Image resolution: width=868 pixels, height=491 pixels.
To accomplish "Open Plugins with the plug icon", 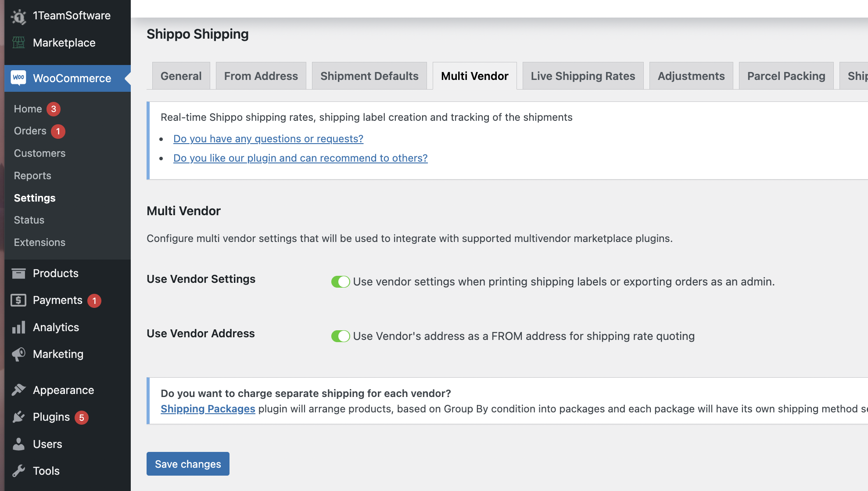I will coord(18,417).
